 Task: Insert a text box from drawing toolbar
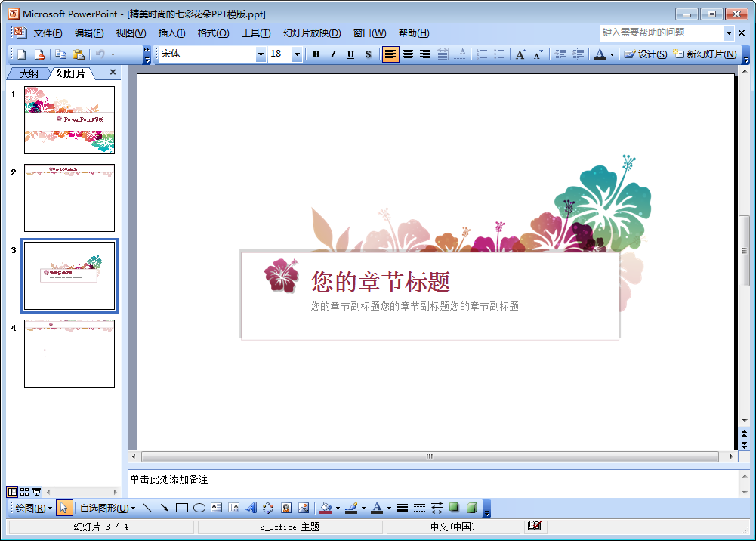click(216, 508)
